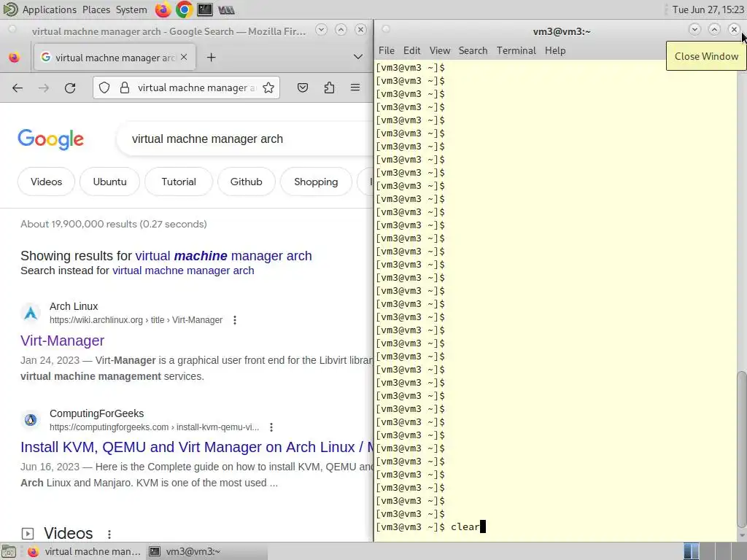Open the Virt-Manager result link
This screenshot has height=560, width=747.
point(63,341)
